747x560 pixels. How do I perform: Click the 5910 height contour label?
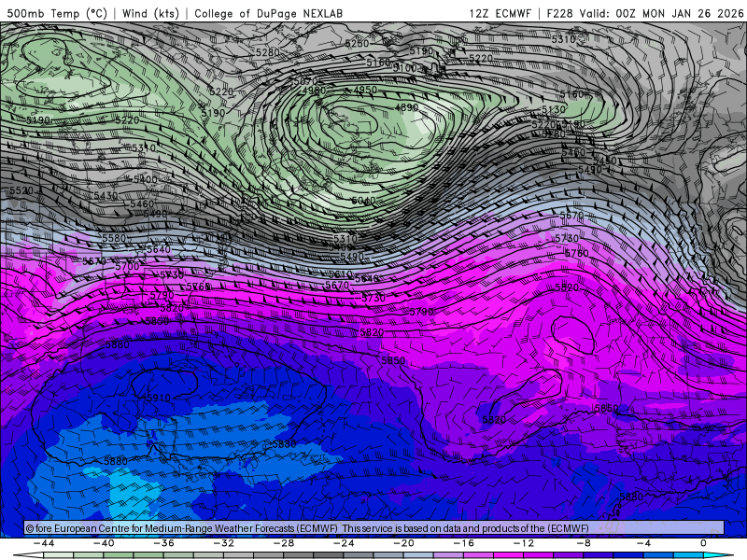point(157,398)
